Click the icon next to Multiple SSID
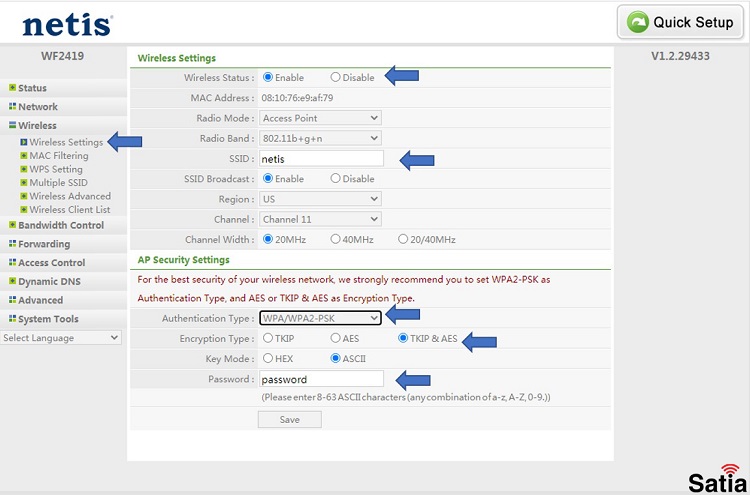This screenshot has width=750, height=495. 24,182
